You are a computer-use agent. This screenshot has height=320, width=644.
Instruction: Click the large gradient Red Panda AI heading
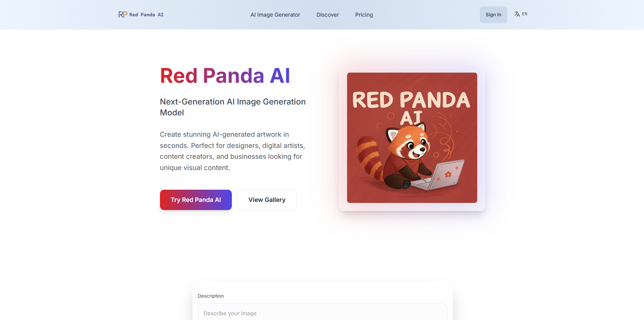[225, 75]
